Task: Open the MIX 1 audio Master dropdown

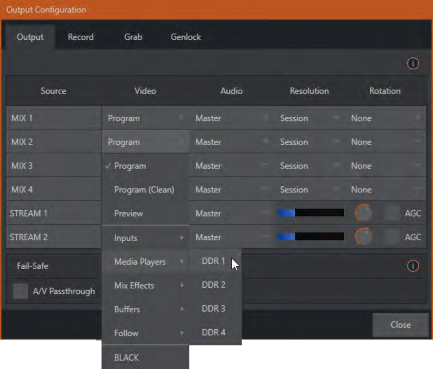Action: tap(232, 118)
